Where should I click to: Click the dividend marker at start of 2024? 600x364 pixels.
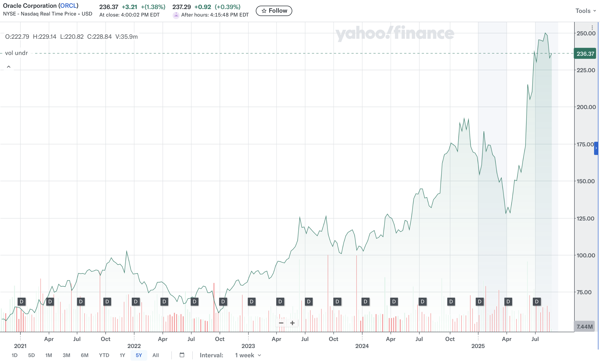(365, 302)
